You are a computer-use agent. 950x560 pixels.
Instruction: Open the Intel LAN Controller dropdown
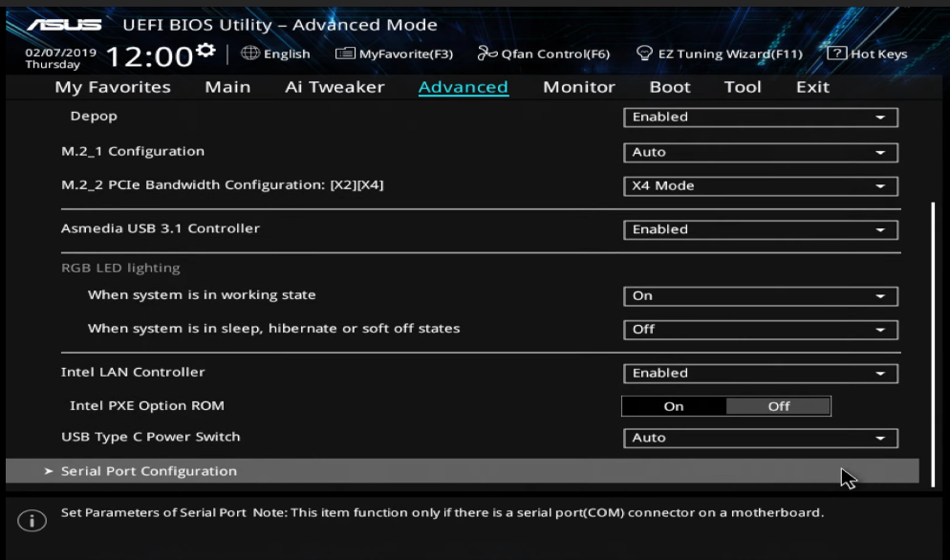click(761, 374)
